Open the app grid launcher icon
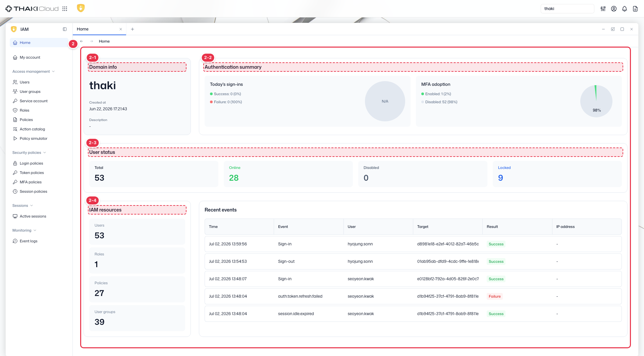This screenshot has width=644, height=356. (x=65, y=9)
